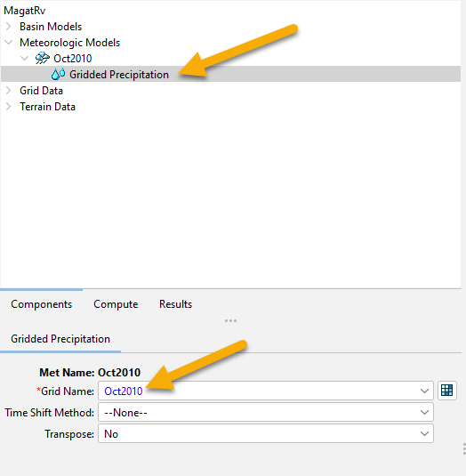Select the Gridded Precipitation editor tab
The width and height of the screenshot is (466, 476).
click(60, 339)
